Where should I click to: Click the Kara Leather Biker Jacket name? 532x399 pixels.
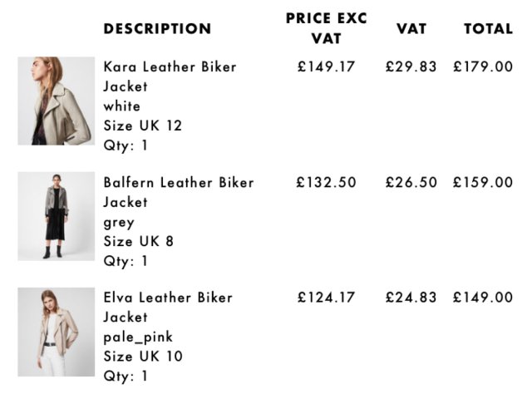pyautogui.click(x=170, y=76)
